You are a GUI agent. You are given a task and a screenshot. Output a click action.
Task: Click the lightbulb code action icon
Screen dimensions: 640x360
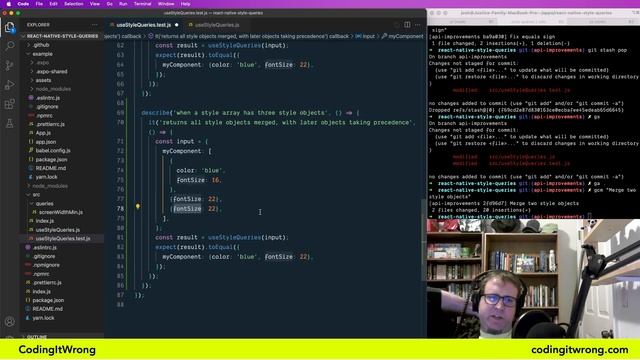coord(138,207)
